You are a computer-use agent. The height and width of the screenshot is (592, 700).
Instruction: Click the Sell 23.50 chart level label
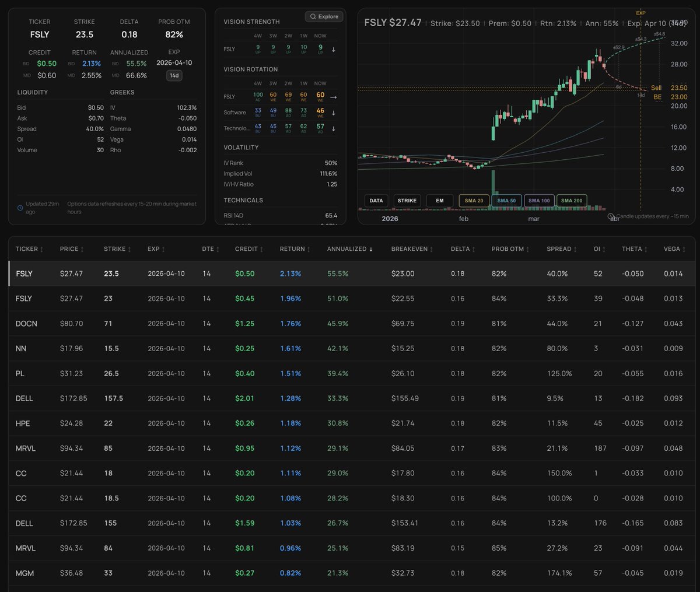click(x=668, y=88)
